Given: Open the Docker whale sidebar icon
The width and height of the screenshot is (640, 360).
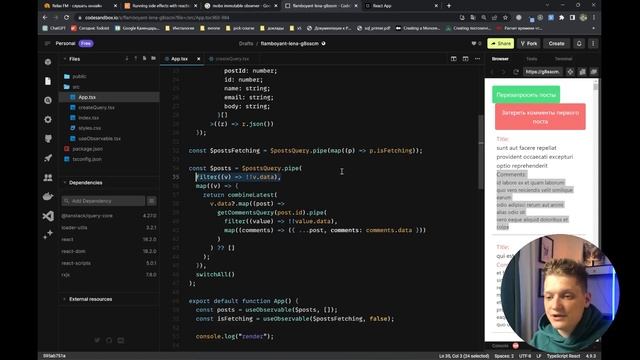Looking at the screenshot, I should coord(48,196).
